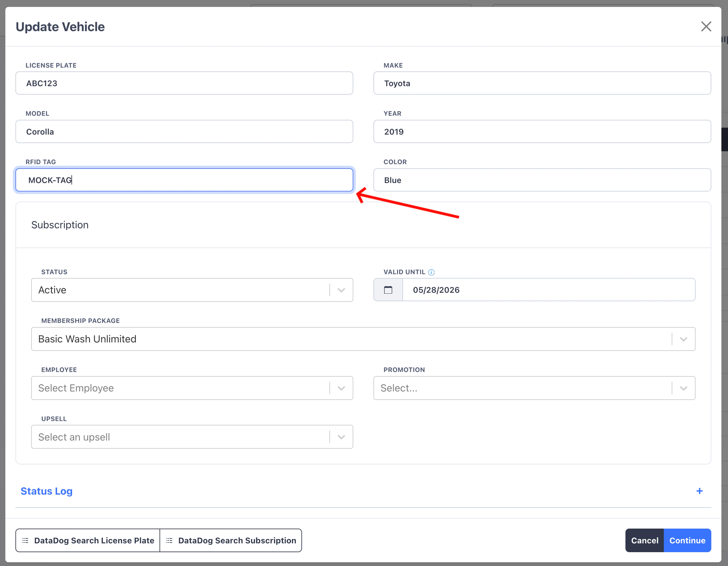Screen dimensions: 728x566
Task: Click DataDog Search License Plate button
Action: 88,540
